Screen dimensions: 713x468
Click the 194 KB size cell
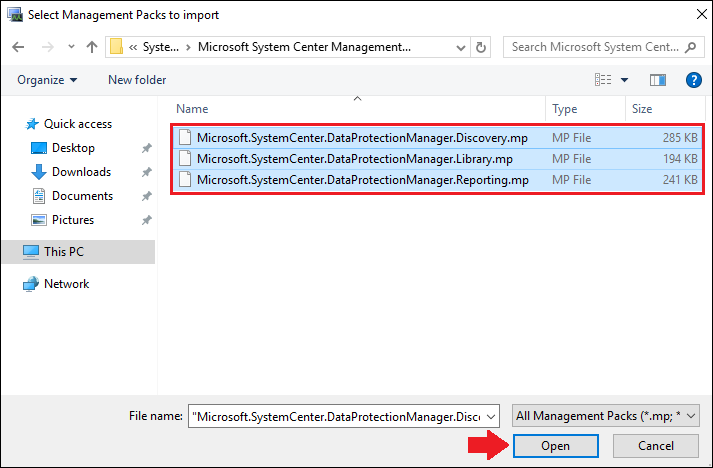(x=680, y=159)
